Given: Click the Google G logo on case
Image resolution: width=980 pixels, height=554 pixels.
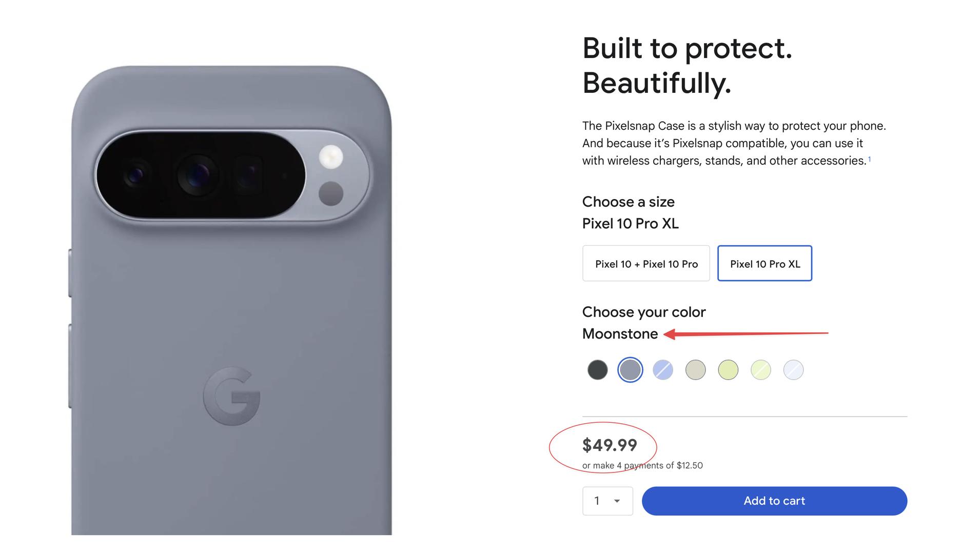Looking at the screenshot, I should pyautogui.click(x=231, y=396).
